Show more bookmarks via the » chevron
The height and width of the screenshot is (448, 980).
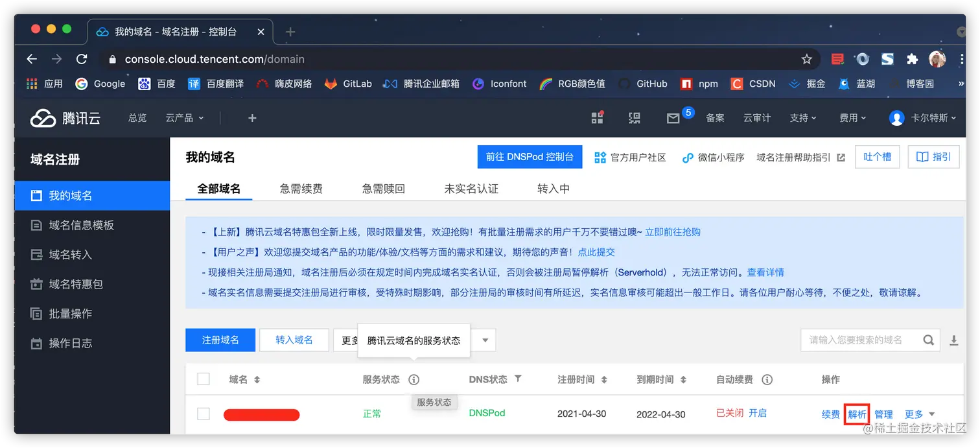[961, 84]
